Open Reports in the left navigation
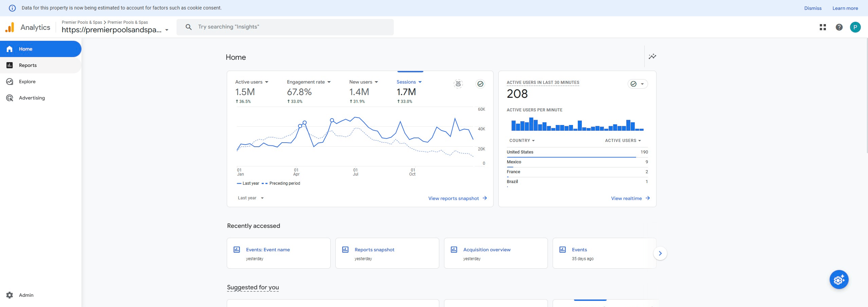This screenshot has height=307, width=868. pyautogui.click(x=28, y=65)
